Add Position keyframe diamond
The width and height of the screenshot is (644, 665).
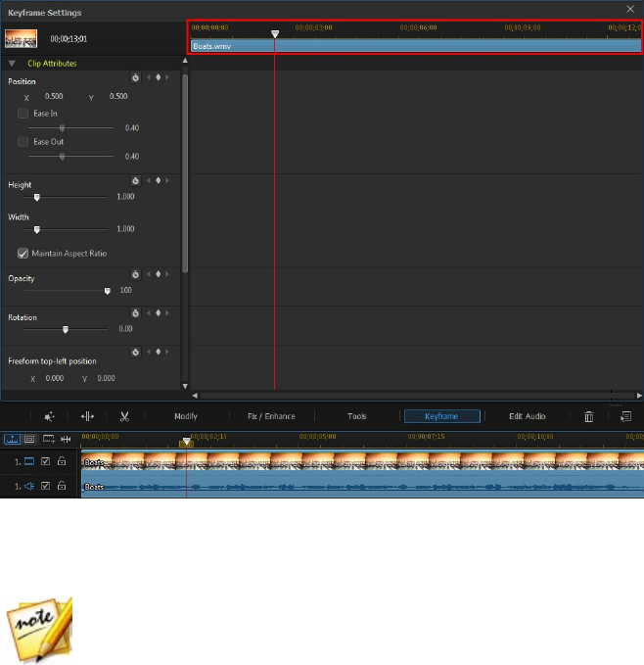coord(158,77)
